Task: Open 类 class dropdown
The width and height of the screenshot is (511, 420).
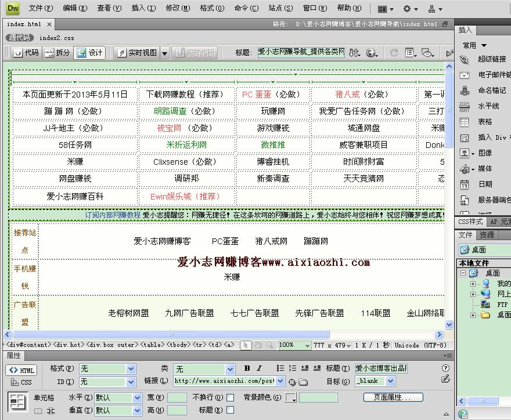Action: click(230, 369)
